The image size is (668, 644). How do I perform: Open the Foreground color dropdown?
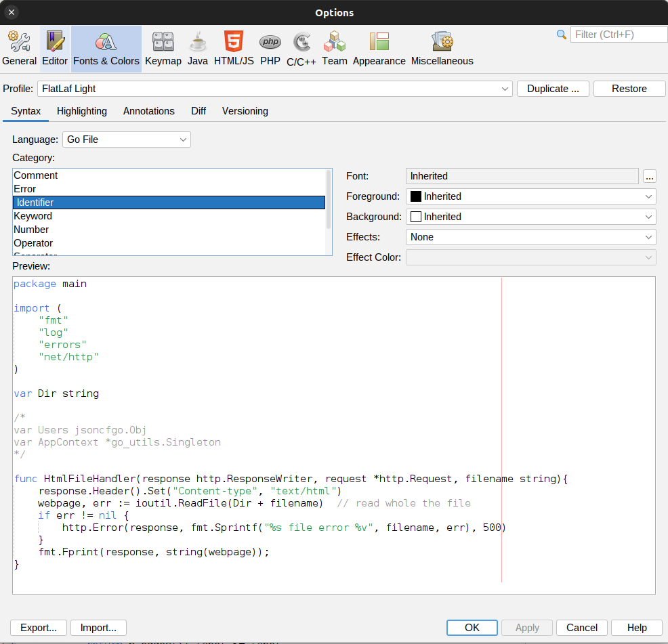click(531, 196)
